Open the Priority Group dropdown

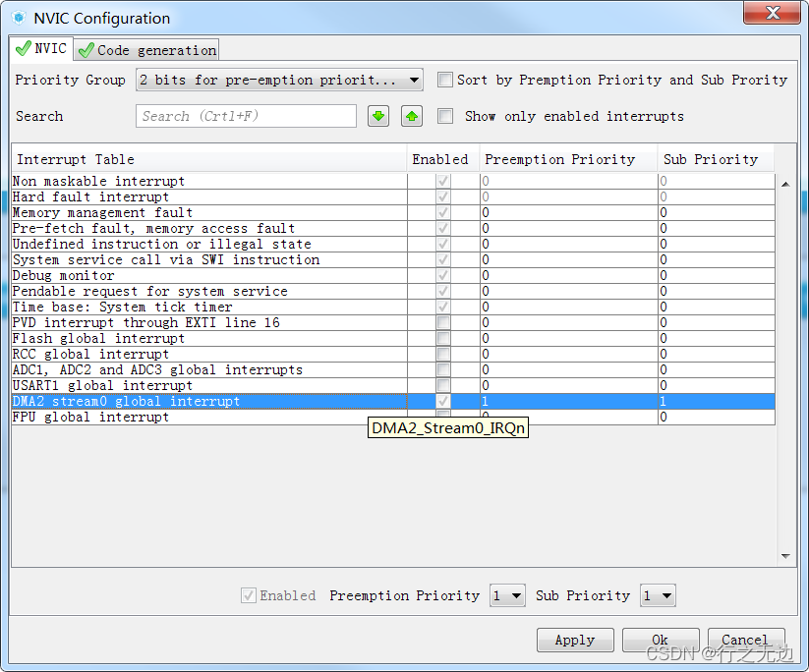coord(279,80)
